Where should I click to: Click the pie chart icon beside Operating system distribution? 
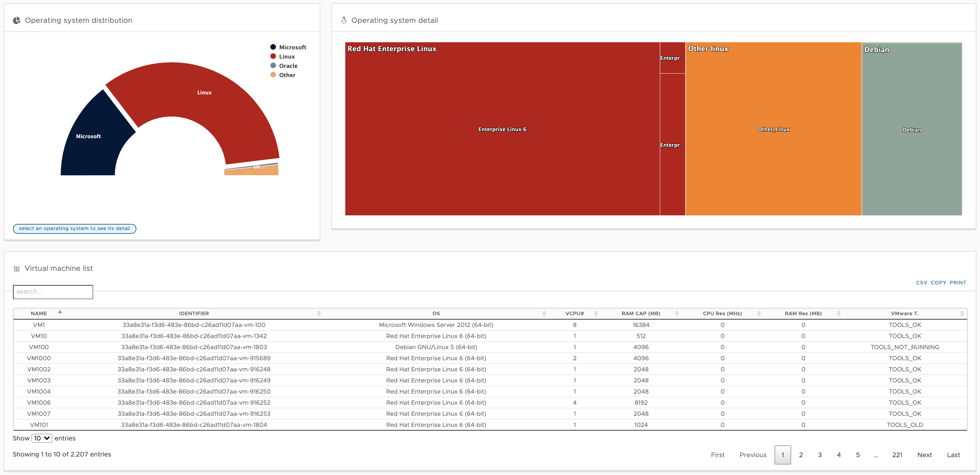point(16,21)
